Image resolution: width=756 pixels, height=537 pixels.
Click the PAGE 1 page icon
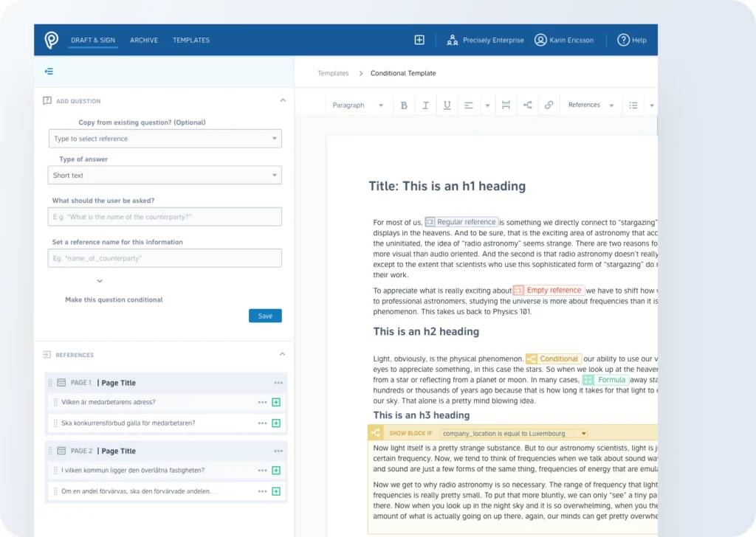(61, 382)
